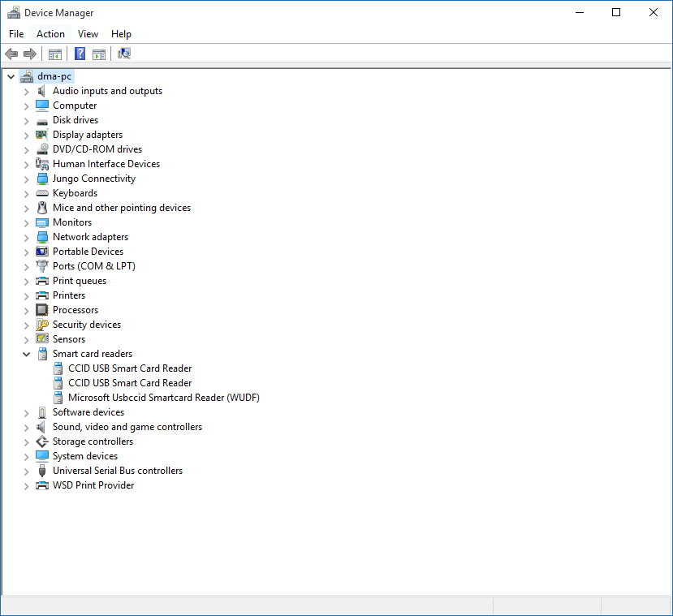Select the Jungo Connectivity label
Viewport: 673px width, 616px height.
(x=94, y=179)
